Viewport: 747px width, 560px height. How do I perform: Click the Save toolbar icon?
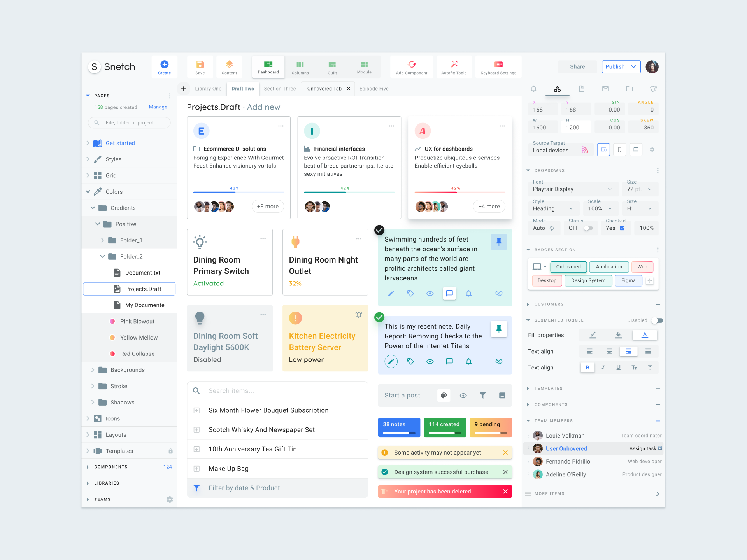click(x=200, y=65)
